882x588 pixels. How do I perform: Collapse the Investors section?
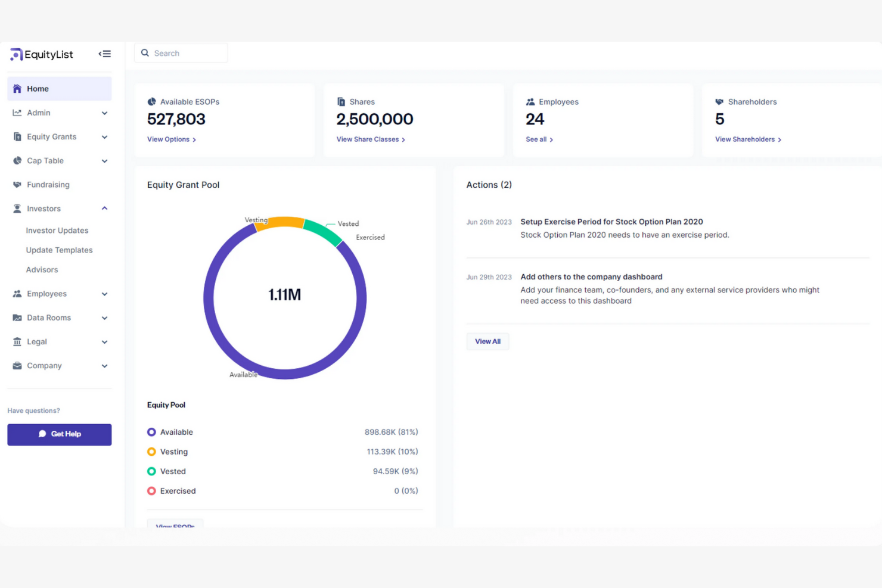(x=105, y=208)
